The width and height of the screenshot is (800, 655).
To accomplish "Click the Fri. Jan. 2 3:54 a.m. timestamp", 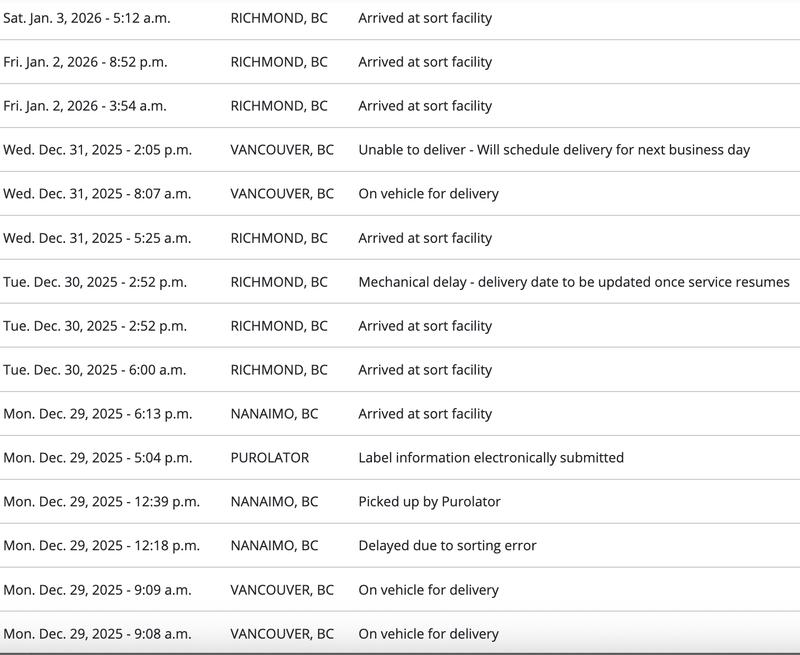I will point(85,106).
